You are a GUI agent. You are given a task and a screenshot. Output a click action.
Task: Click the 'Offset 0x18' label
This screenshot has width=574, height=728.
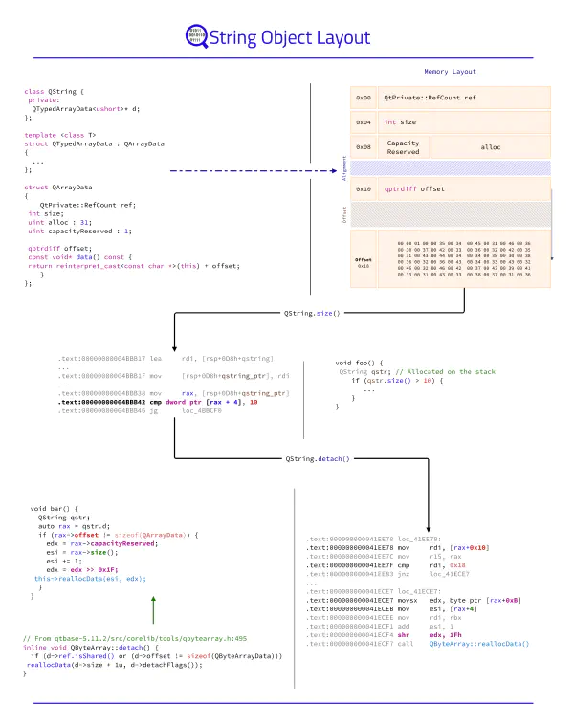pyautogui.click(x=364, y=262)
